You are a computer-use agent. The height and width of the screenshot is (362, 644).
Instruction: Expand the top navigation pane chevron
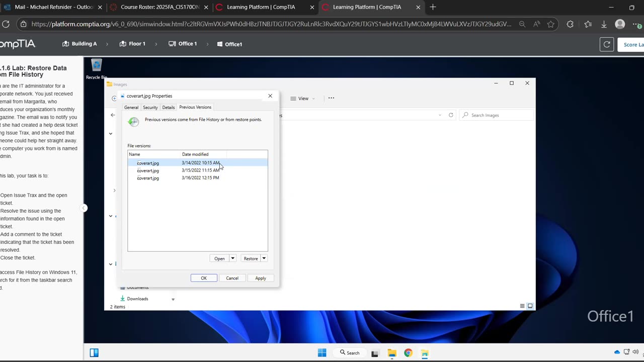(x=111, y=133)
